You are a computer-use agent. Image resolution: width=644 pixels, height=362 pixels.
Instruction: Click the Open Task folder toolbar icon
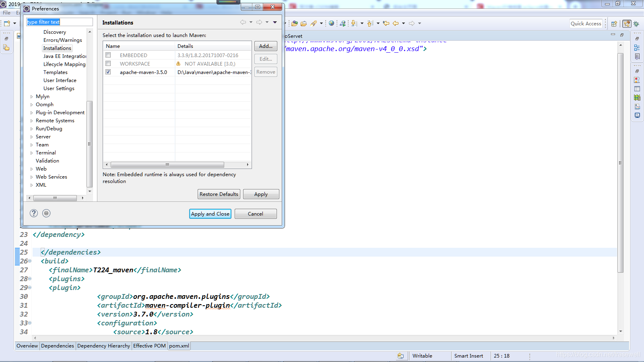coord(303,23)
